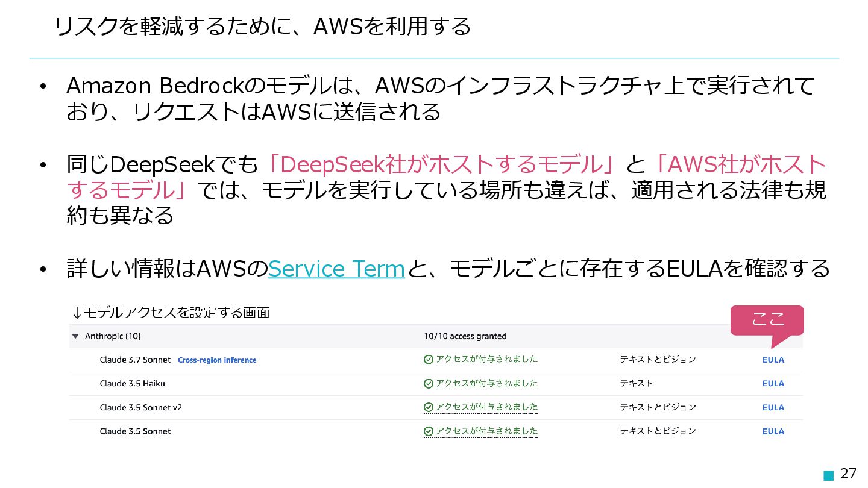Open EULA in the last Claude 3.5 Sonnet row

(x=773, y=432)
